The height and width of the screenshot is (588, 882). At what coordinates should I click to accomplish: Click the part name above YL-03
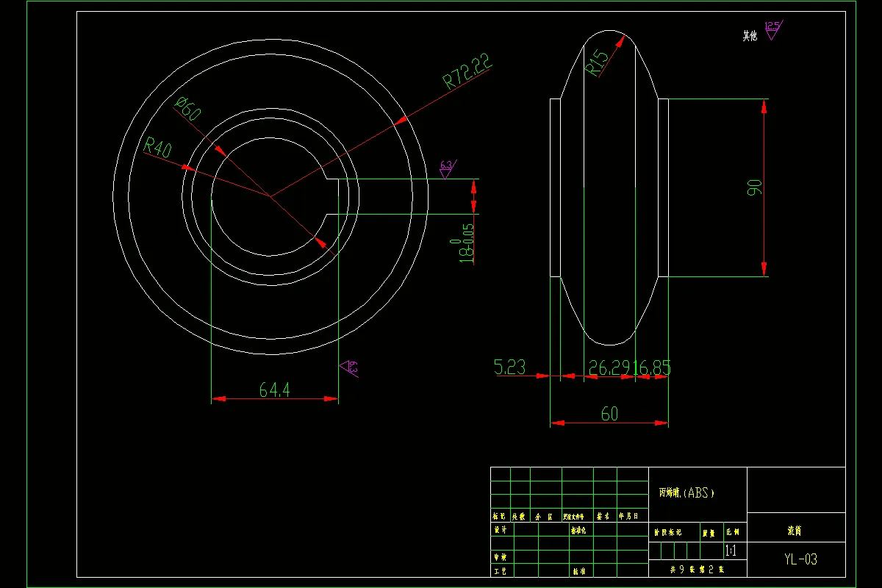point(794,531)
